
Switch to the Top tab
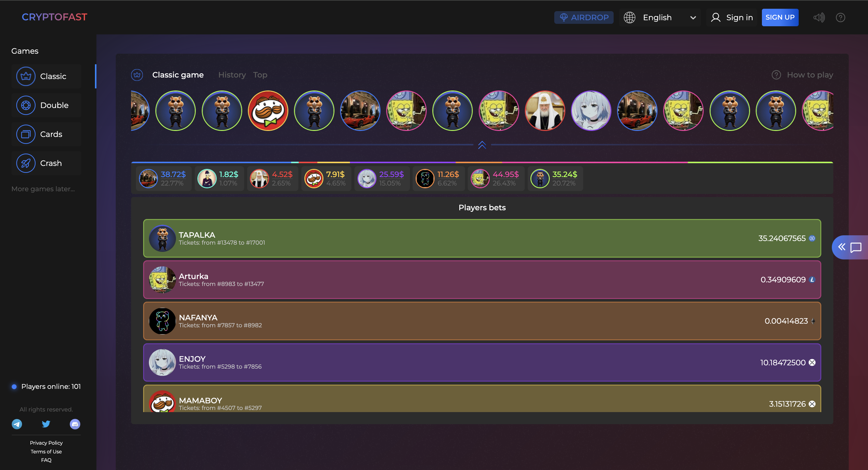click(x=260, y=75)
